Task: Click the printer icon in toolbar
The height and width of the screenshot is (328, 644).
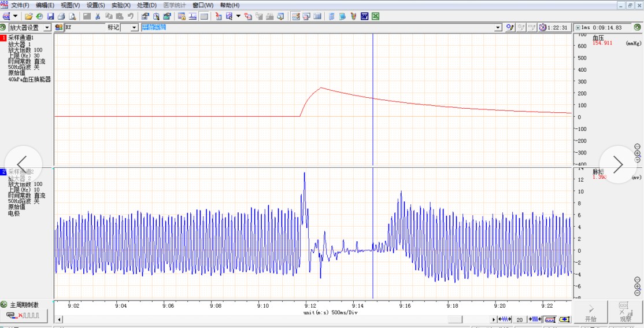Action: pos(61,16)
